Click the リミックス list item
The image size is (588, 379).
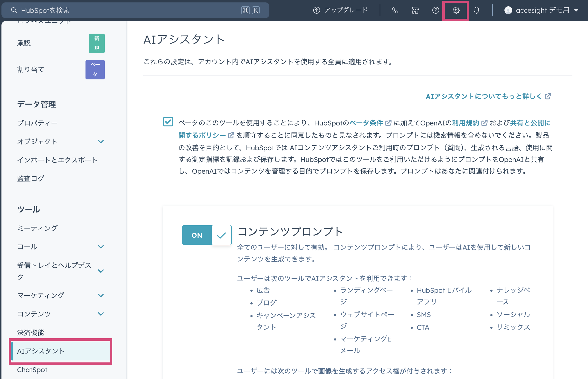[x=513, y=327]
